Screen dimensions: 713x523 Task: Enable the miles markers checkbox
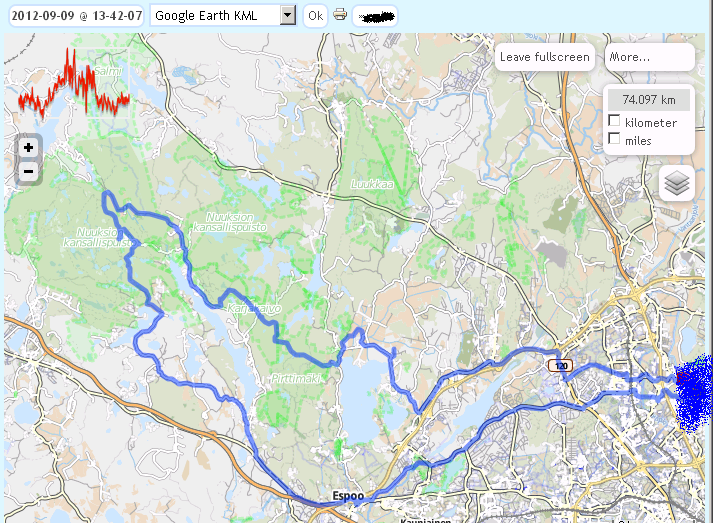click(x=615, y=140)
